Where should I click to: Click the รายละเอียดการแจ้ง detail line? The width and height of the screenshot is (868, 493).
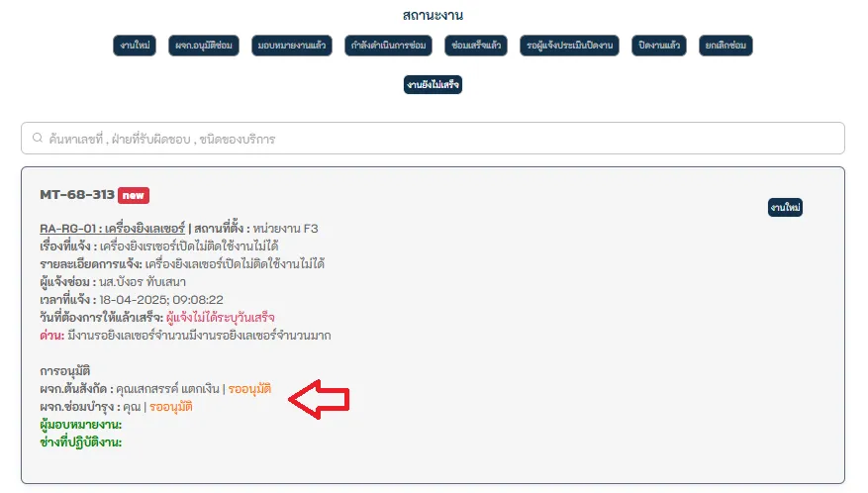click(x=182, y=263)
